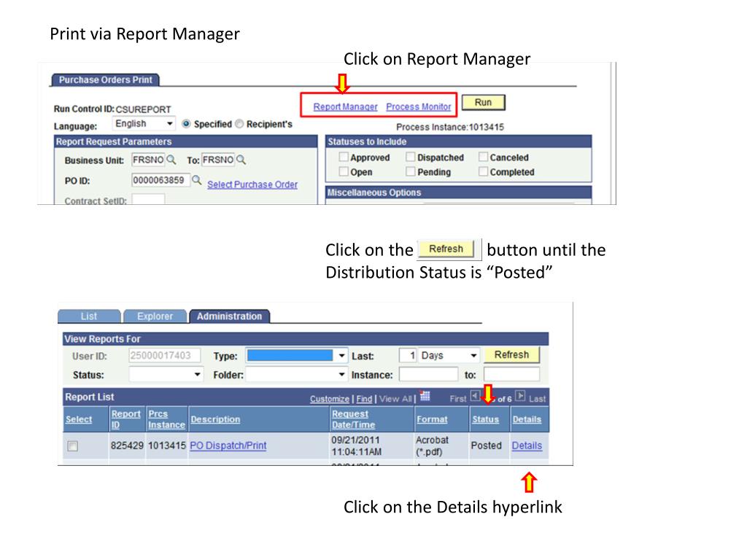This screenshot has height=560, width=747.
Task: Switch to the List tab
Action: tap(88, 316)
